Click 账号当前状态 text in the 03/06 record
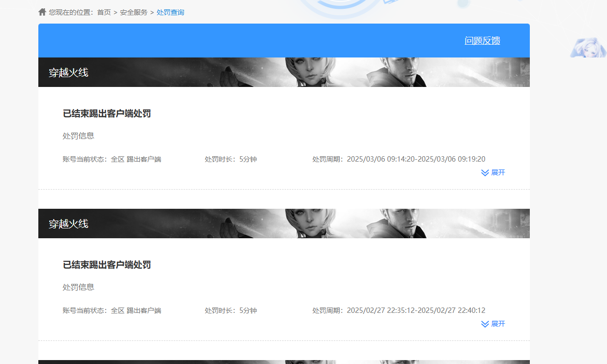 (112, 159)
